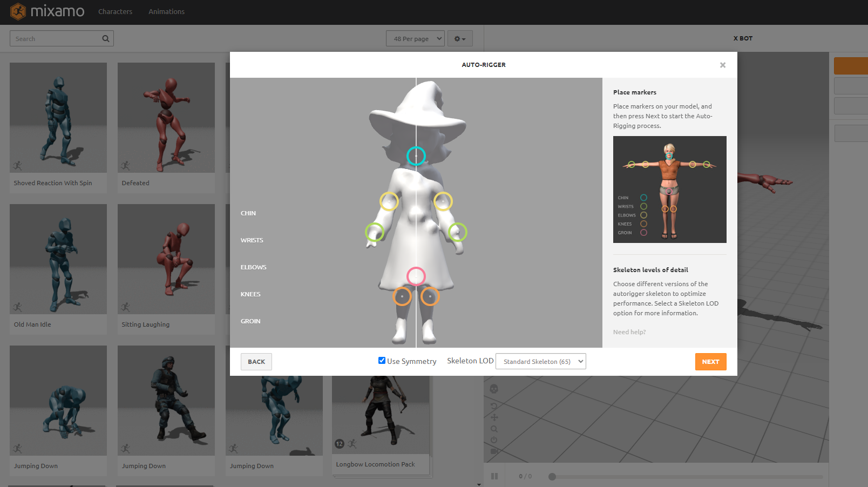Select the pink groin marker on the model
The width and height of the screenshot is (868, 487).
(x=416, y=276)
